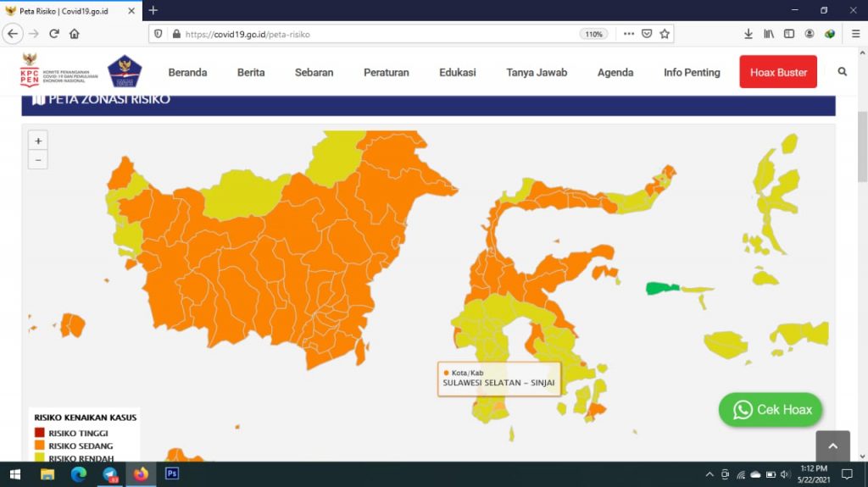Click the red Hoax Buster button
868x487 pixels.
click(778, 72)
